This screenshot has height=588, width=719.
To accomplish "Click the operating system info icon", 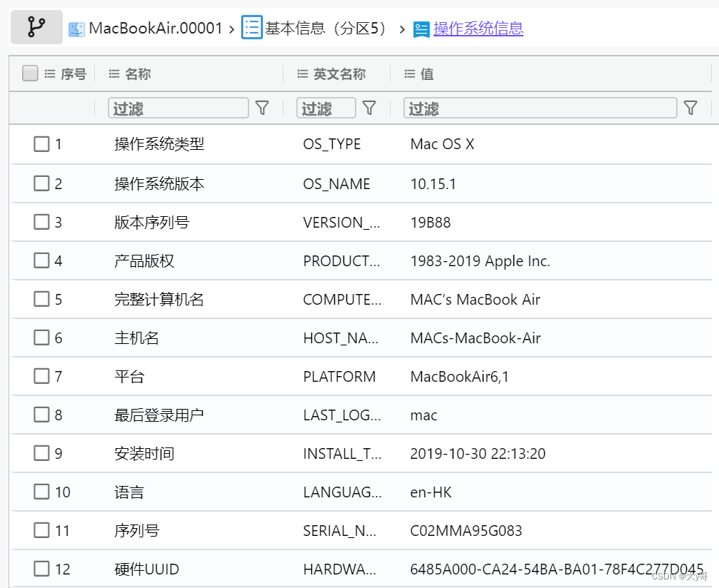I will (421, 29).
